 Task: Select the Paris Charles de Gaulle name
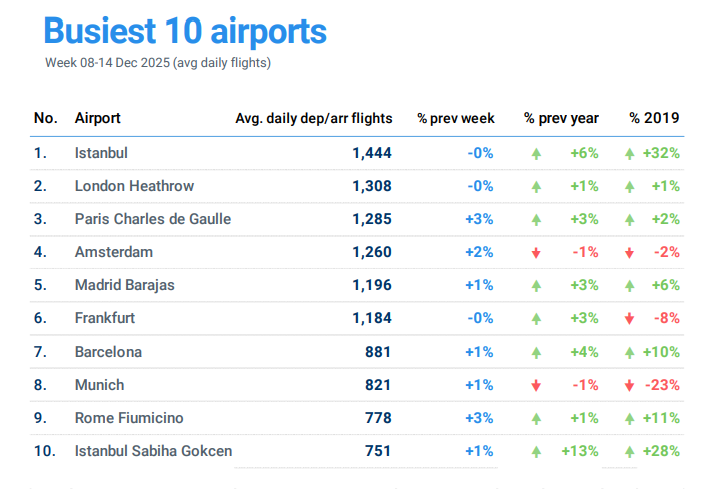click(152, 219)
